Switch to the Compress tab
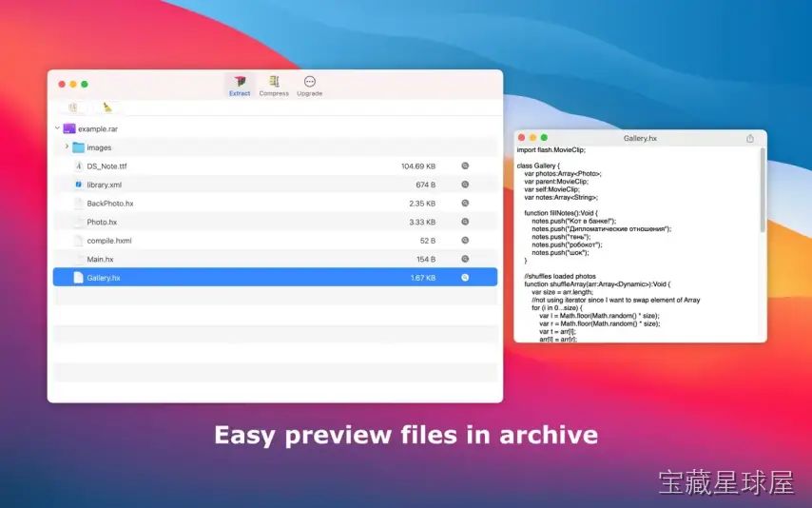The image size is (812, 508). (274, 86)
